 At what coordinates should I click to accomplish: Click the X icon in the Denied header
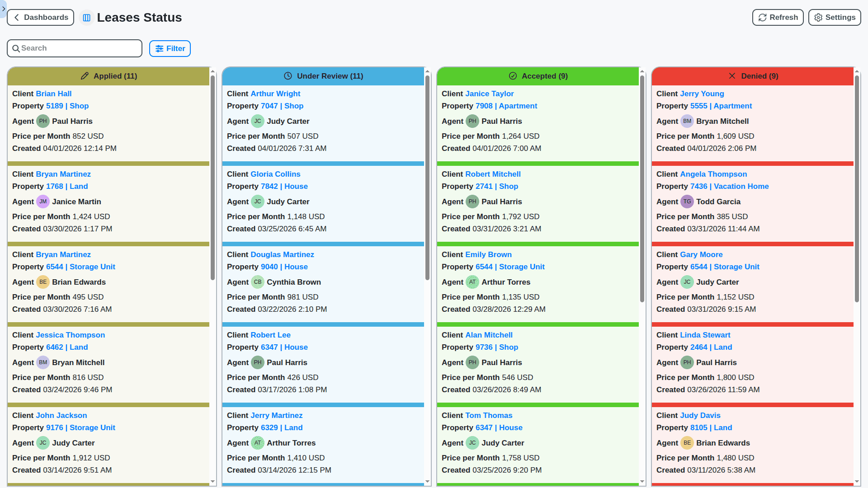(x=732, y=76)
